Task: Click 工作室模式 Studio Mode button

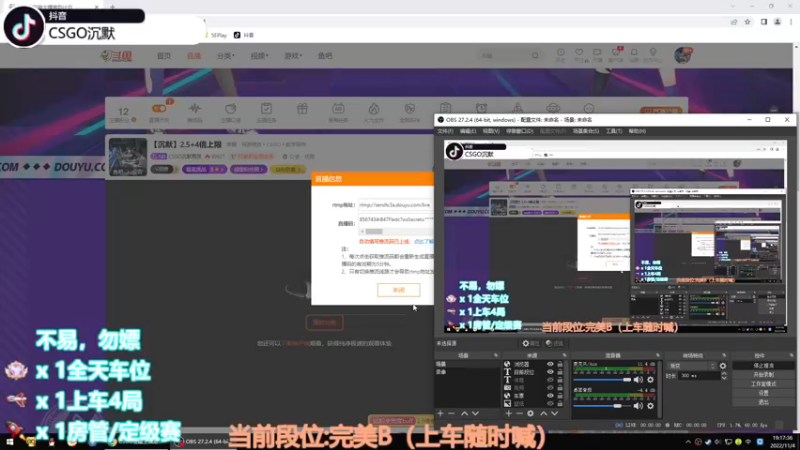Action: tap(763, 384)
